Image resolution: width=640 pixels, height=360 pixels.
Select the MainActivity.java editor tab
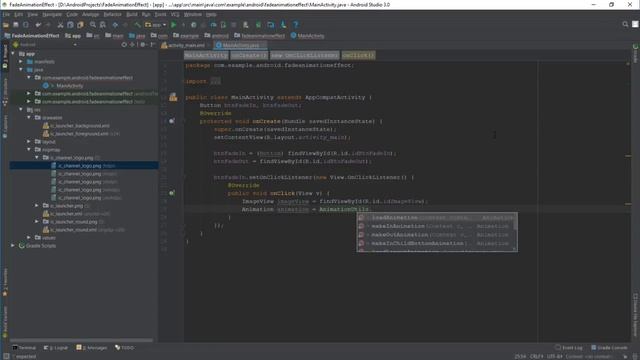pyautogui.click(x=240, y=45)
